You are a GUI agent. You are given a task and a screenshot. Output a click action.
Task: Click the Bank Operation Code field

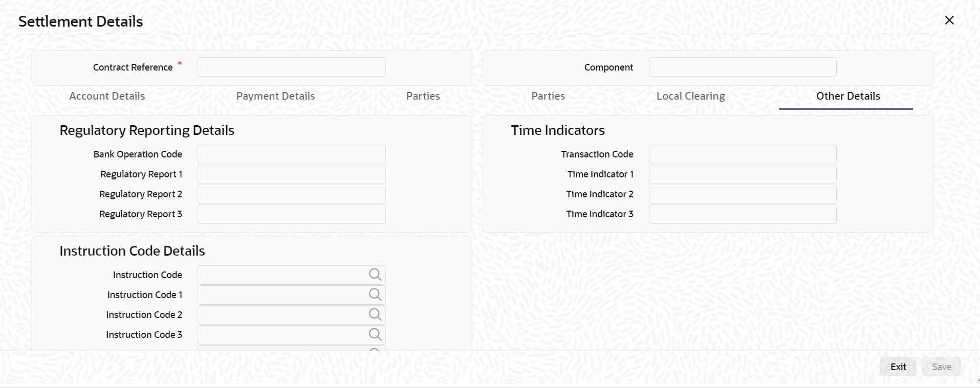pos(292,154)
